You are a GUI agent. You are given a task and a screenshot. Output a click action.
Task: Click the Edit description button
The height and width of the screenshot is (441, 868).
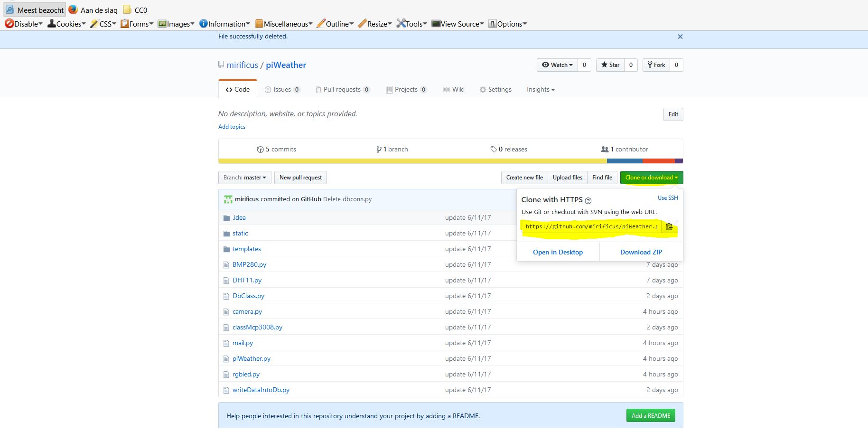coord(673,114)
